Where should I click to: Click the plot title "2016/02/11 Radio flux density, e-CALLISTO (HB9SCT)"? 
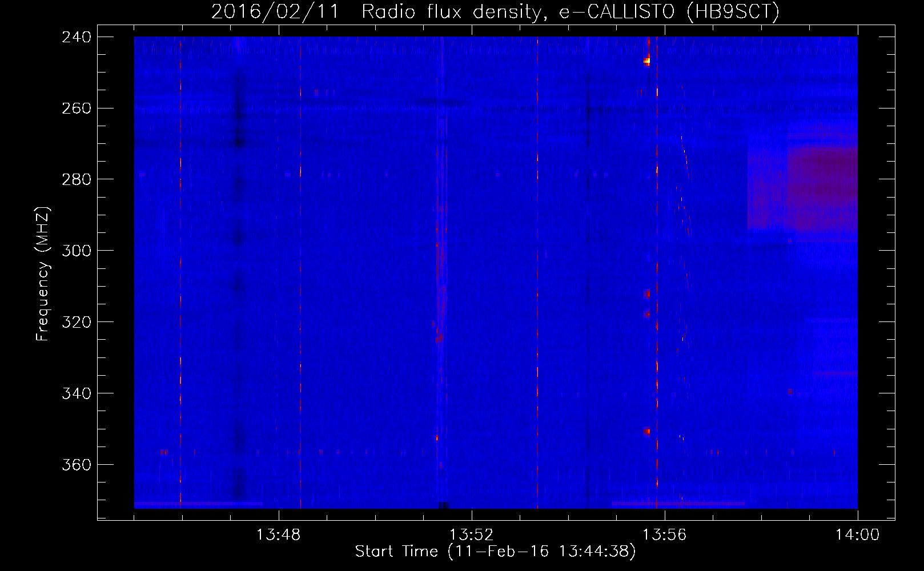[495, 11]
